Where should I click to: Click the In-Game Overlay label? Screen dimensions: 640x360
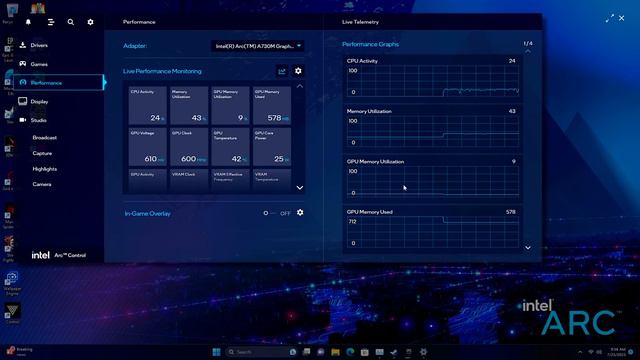[147, 213]
